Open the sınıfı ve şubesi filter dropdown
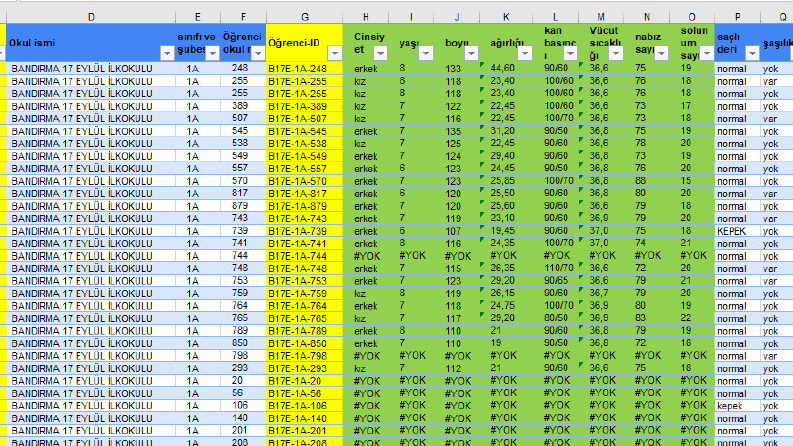Screen dimensions: 793x446 [213, 53]
